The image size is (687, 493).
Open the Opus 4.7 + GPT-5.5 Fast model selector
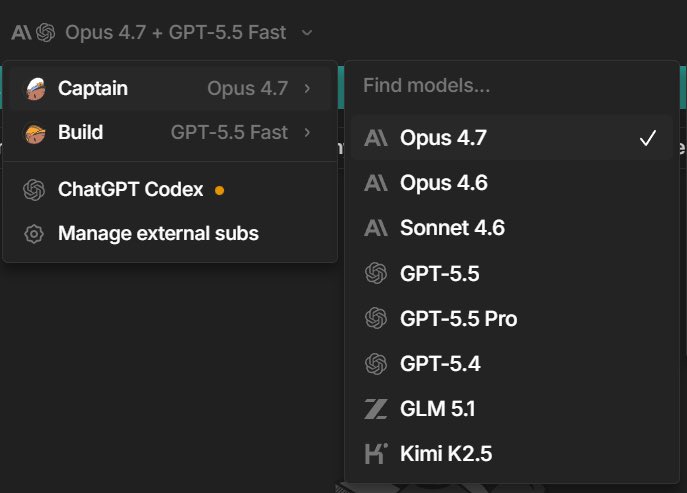(x=162, y=32)
